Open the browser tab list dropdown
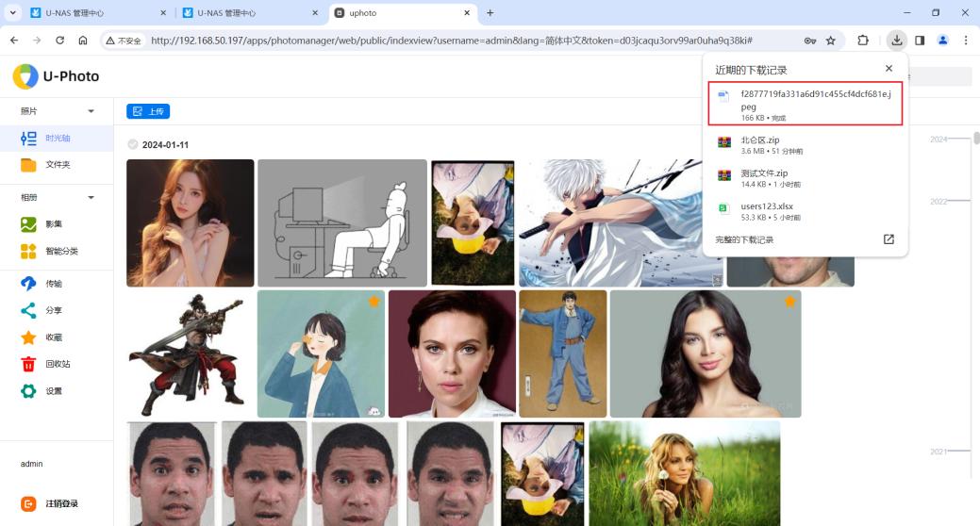The image size is (980, 526). coord(13,13)
